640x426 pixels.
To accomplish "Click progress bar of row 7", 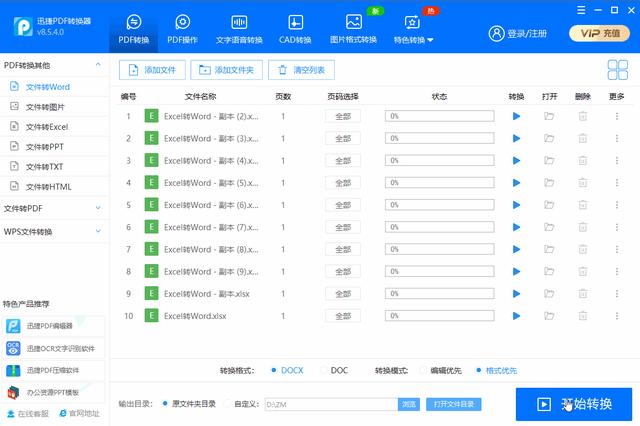I will [440, 249].
